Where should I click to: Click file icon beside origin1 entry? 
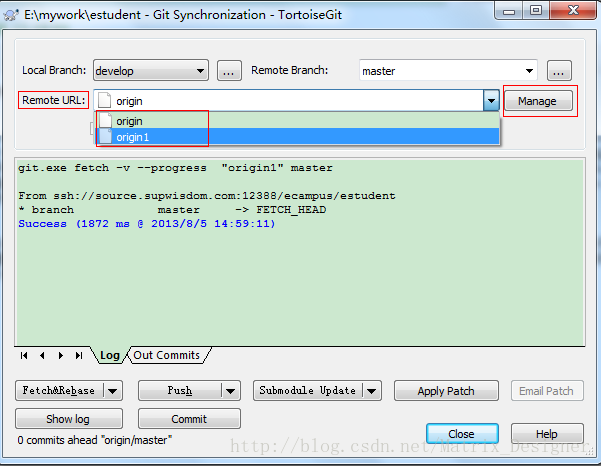tap(105, 137)
